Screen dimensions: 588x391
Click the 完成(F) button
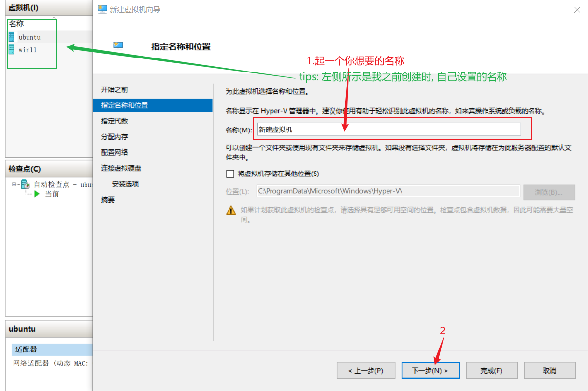coord(491,371)
